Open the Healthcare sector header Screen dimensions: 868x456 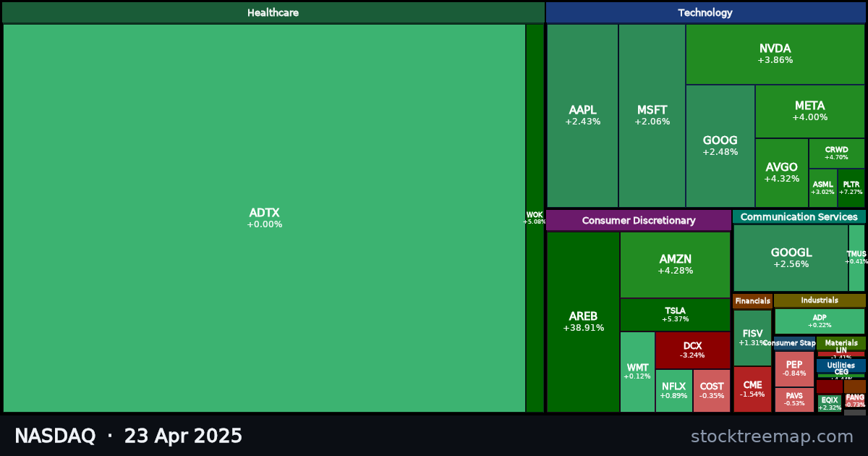273,12
